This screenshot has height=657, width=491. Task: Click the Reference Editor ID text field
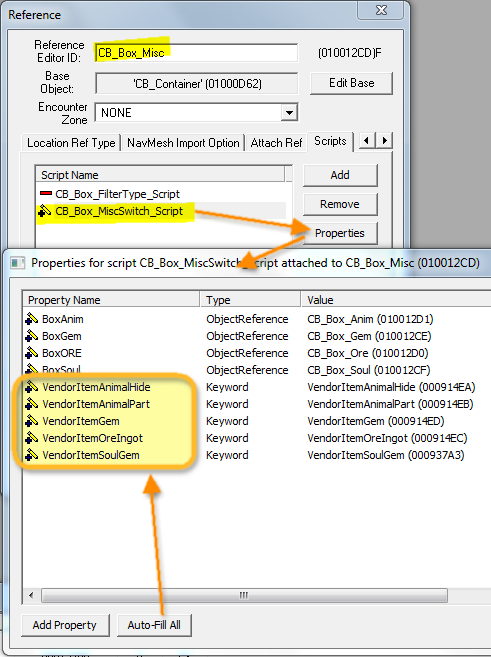(196, 53)
